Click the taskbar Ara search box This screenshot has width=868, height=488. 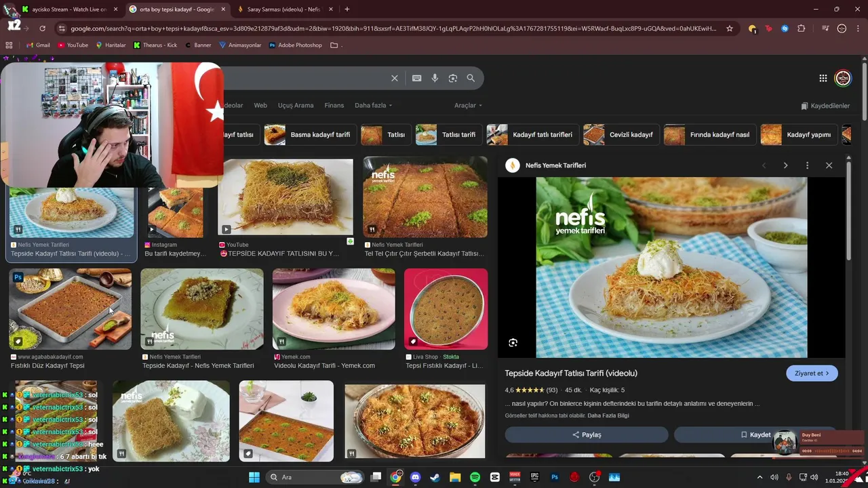[x=315, y=477]
